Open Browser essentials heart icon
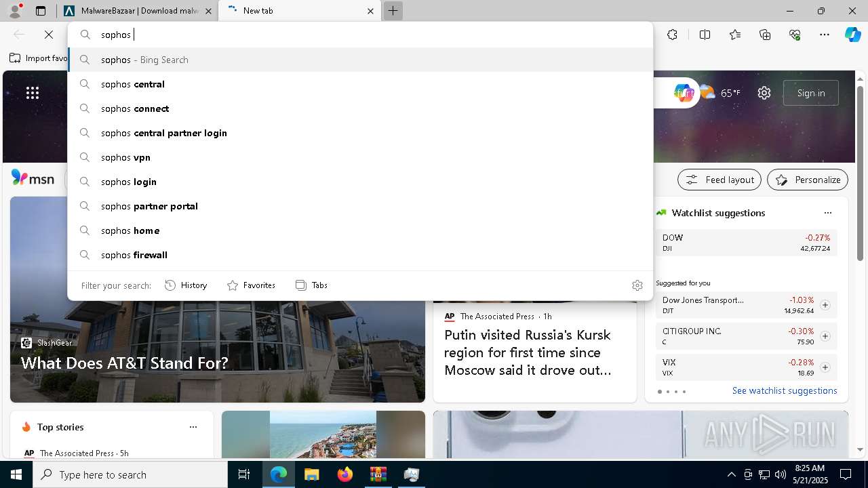The width and height of the screenshot is (868, 488). coord(795,35)
